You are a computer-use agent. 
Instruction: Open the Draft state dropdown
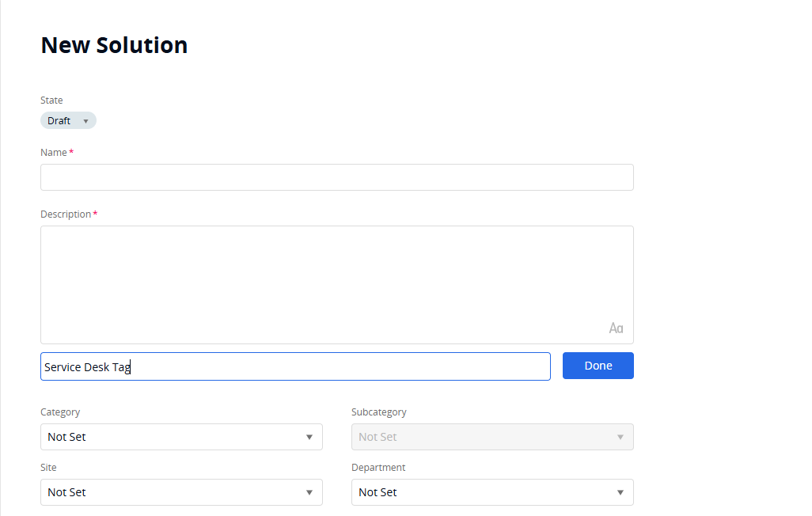coord(68,121)
